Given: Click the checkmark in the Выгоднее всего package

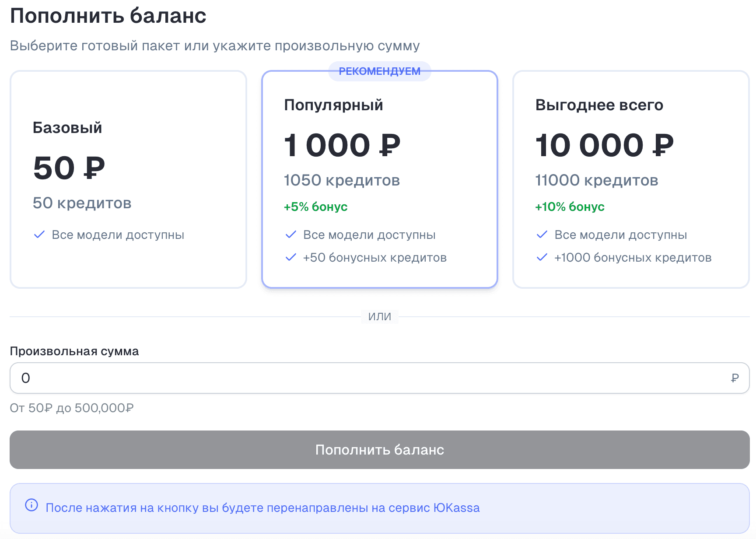Looking at the screenshot, I should coord(542,234).
